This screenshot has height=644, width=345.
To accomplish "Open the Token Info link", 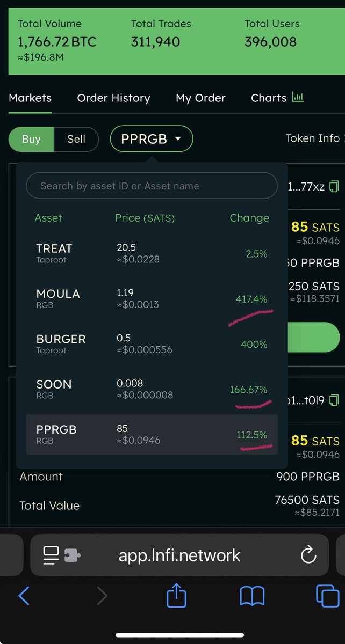I will point(312,138).
